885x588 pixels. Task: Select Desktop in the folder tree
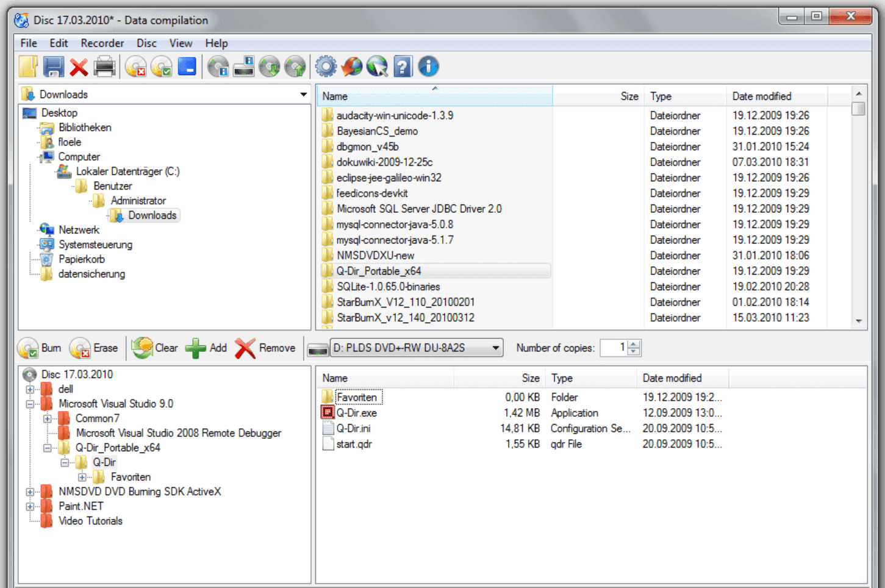tap(59, 113)
